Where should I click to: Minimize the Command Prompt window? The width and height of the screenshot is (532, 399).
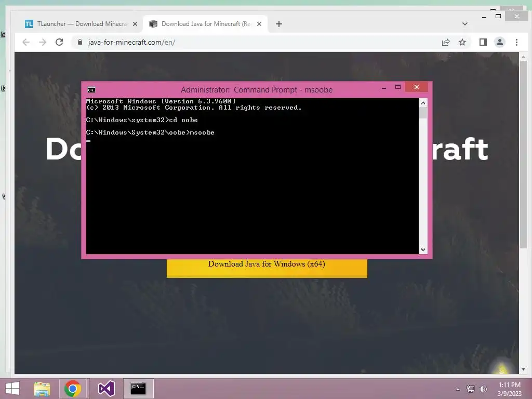[384, 87]
